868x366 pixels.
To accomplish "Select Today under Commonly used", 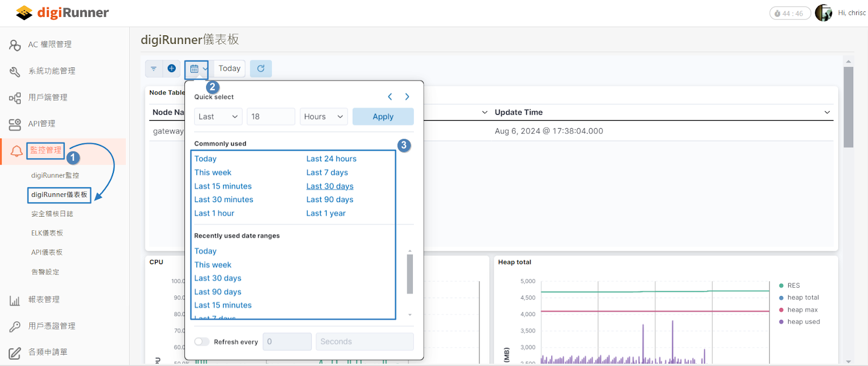I will (x=206, y=159).
